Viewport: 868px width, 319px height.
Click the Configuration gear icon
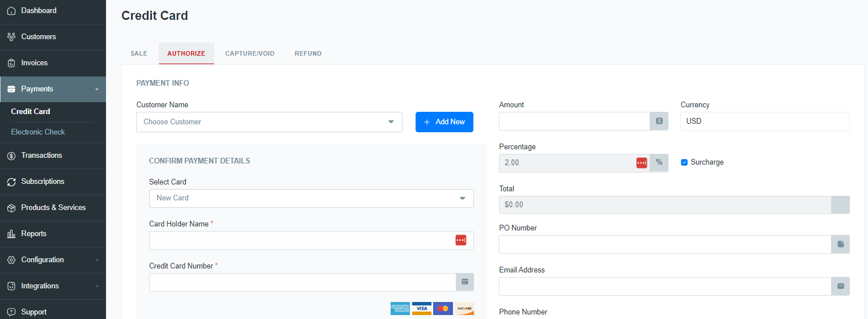pos(11,260)
